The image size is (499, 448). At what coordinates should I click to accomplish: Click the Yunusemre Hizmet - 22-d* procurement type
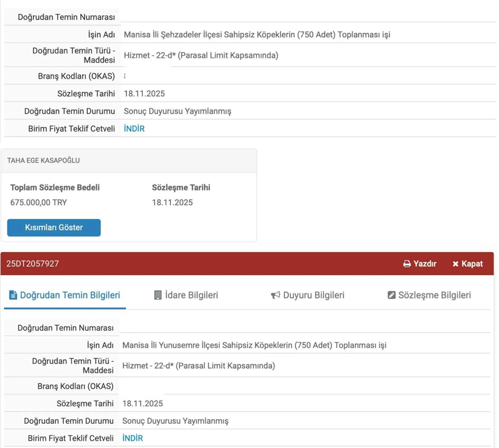198,366
